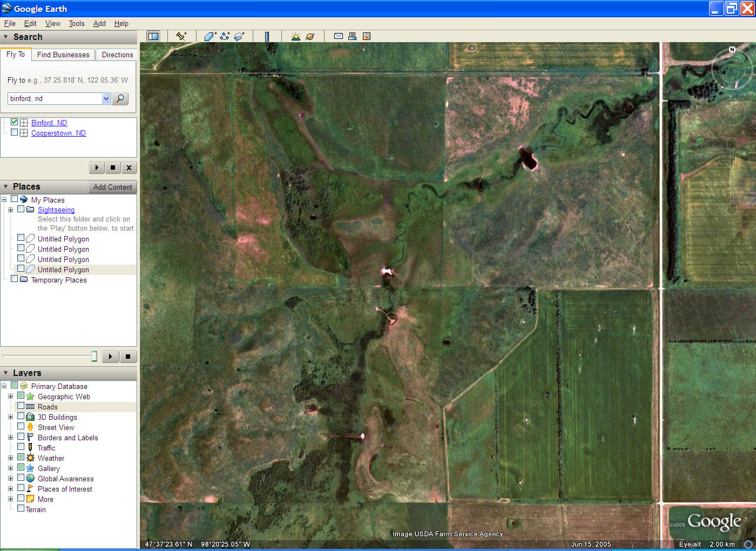Collapse the Layers panel header triangle
Viewport: 756px width, 551px height.
point(5,373)
